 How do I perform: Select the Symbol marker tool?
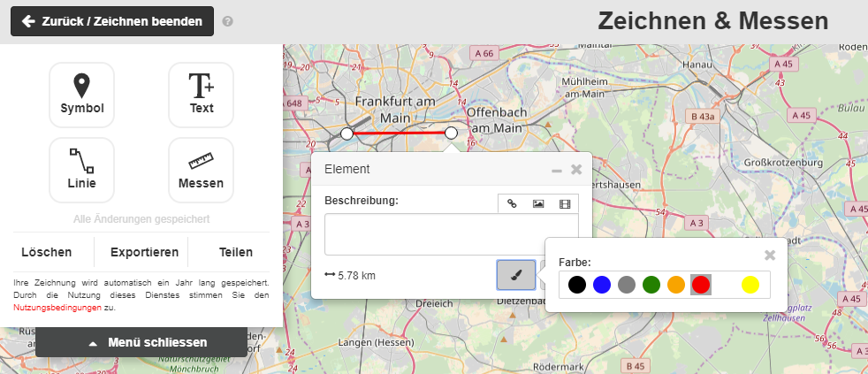pyautogui.click(x=82, y=95)
